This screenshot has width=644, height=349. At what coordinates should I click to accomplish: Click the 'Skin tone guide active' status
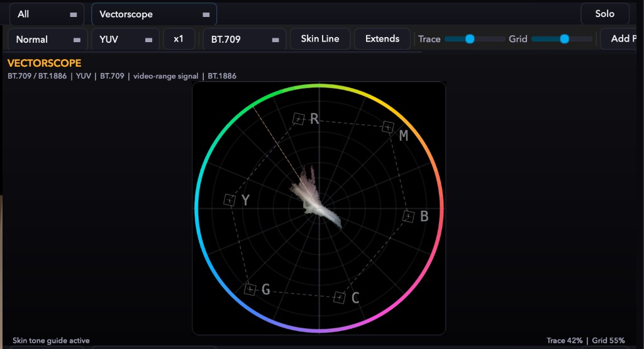click(x=51, y=340)
